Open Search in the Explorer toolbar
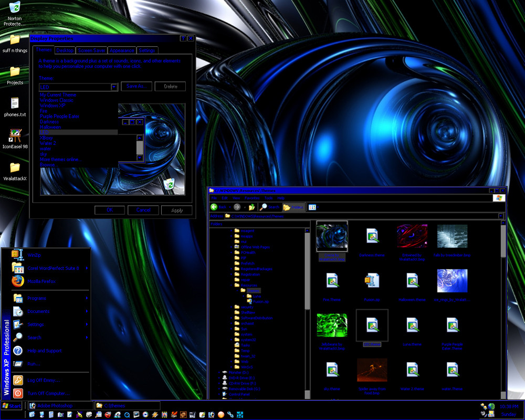The height and width of the screenshot is (420, 525). pyautogui.click(x=269, y=207)
